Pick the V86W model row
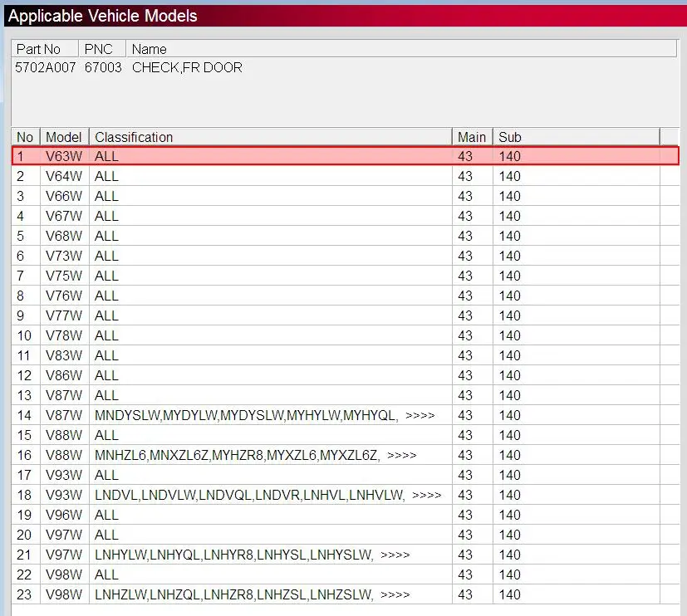Viewport: 687px width, 616px height. [x=346, y=375]
